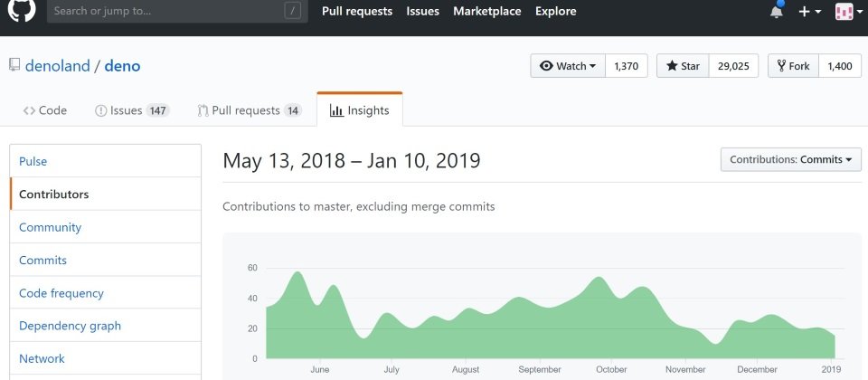Click the 14 pull requests counter badge
Screen dimensions: 868x380
(x=293, y=110)
